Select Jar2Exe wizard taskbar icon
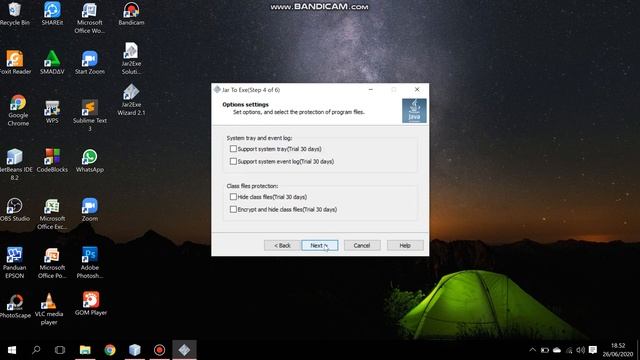 pyautogui.click(x=184, y=350)
